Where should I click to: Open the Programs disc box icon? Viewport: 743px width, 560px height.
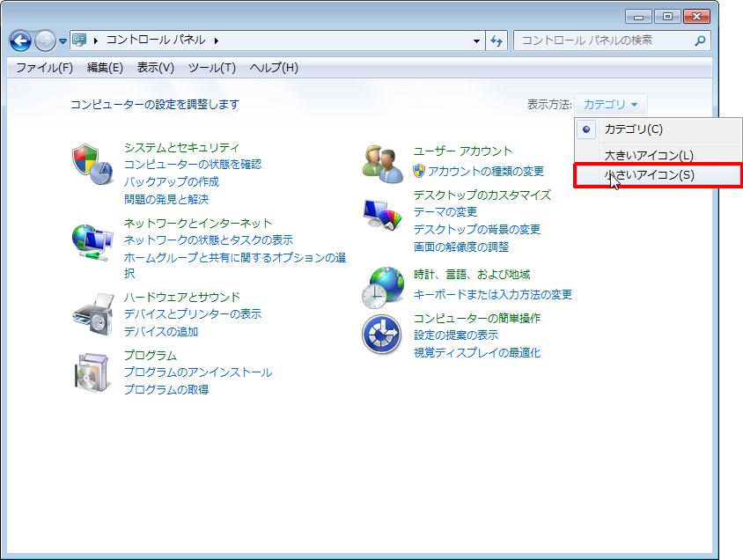click(92, 372)
